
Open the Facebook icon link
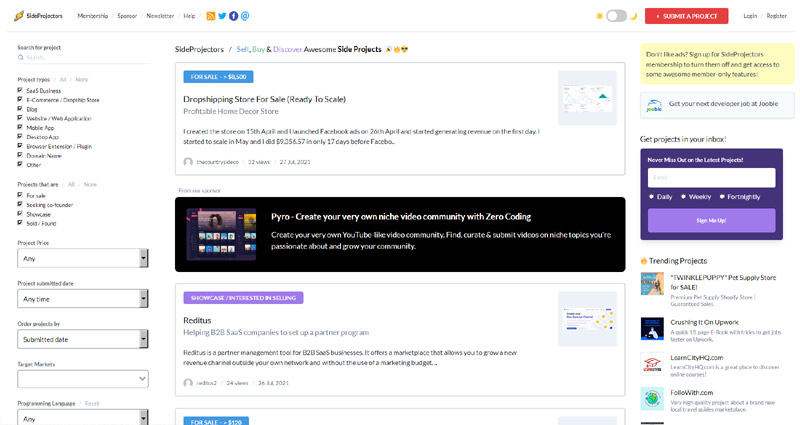pos(234,16)
